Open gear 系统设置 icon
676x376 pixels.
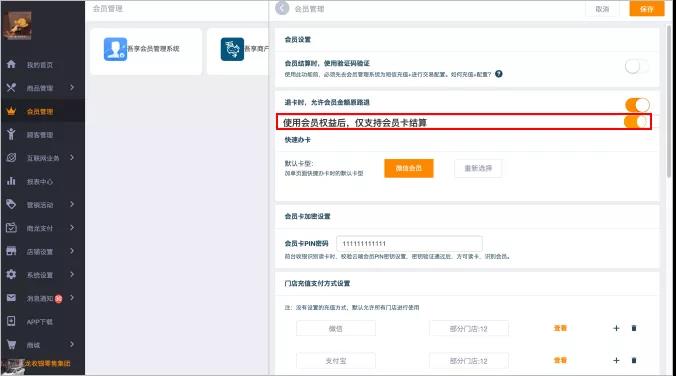click(11, 274)
